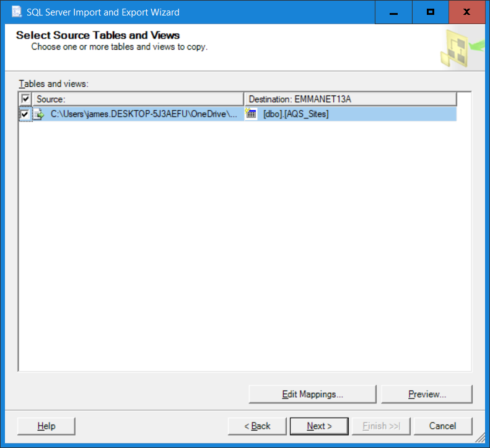Cancel the Import and Export Wizard
The height and width of the screenshot is (448, 490).
pos(443,426)
